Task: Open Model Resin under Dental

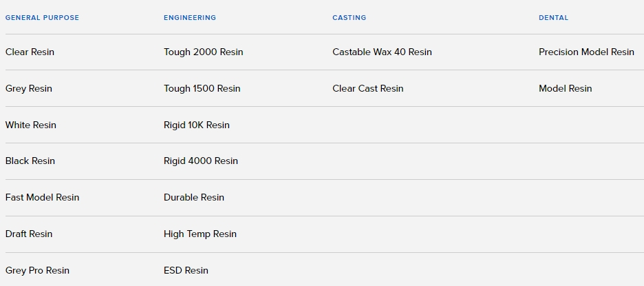Action: 565,88
